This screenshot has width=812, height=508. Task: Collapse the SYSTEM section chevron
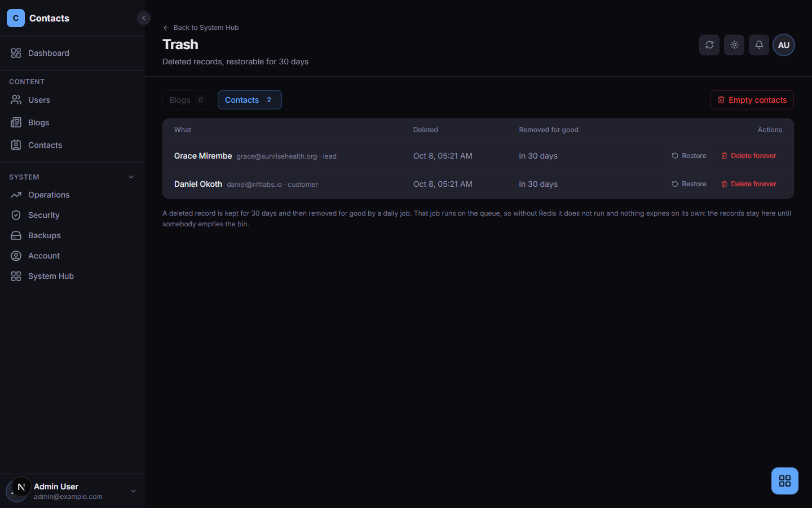131,177
